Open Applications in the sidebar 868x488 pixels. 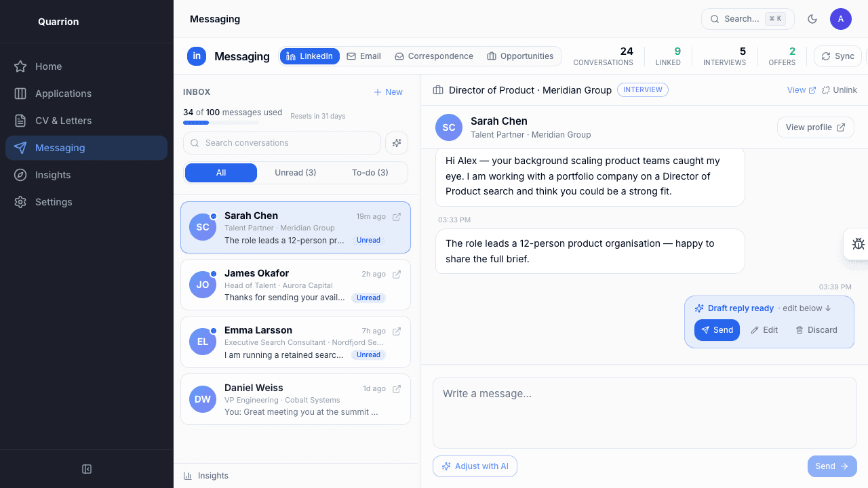click(86, 94)
